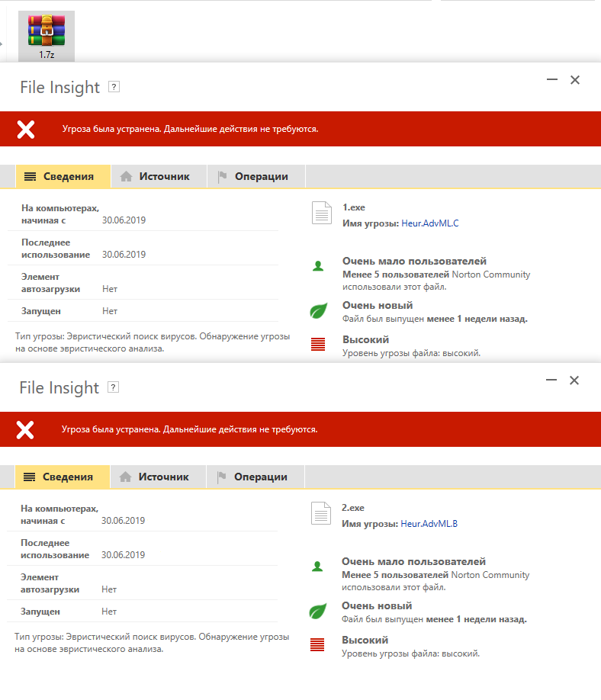Viewport: 601px width, 700px height.
Task: Click the 2.exe file name text
Action: 352,508
